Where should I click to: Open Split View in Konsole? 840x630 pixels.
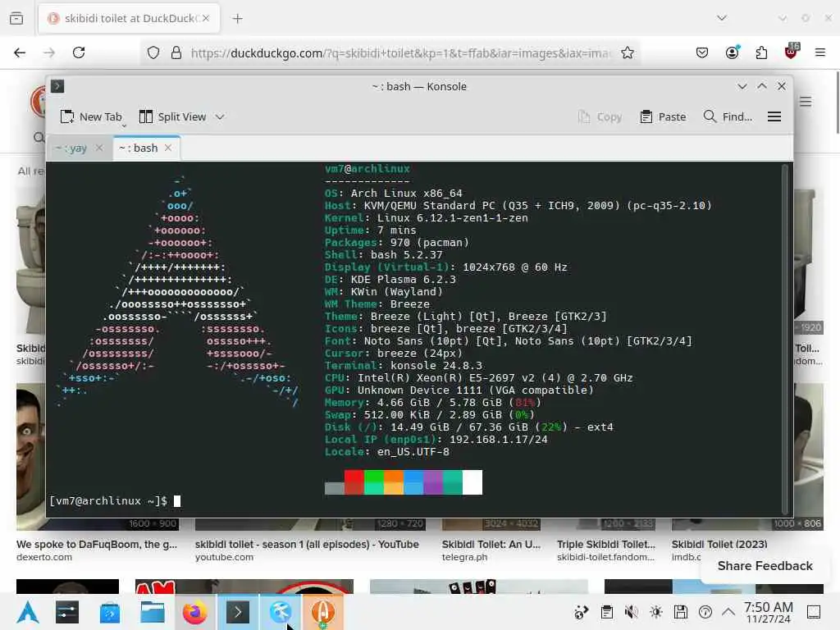[172, 116]
